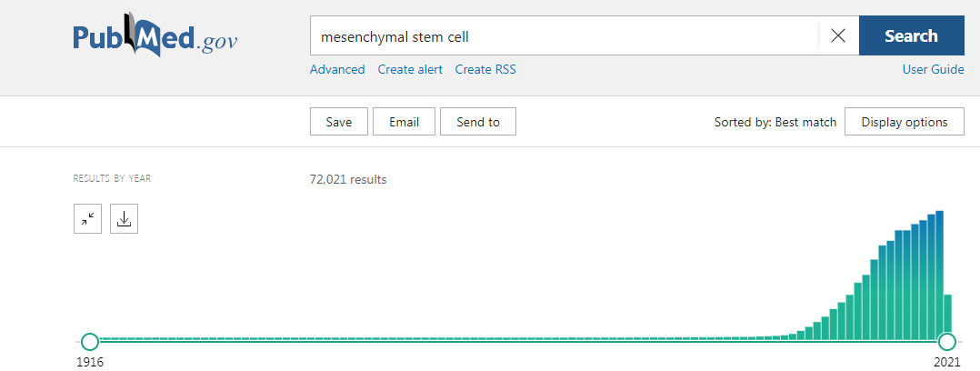980x371 pixels.
Task: Click the Email results button
Action: click(404, 122)
